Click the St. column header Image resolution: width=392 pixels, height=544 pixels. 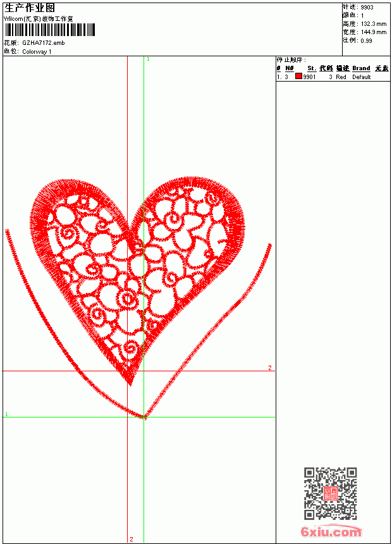(x=312, y=68)
